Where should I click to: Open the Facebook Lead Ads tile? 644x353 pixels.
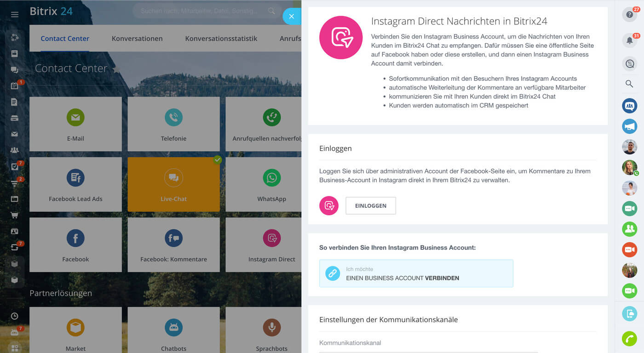(75, 184)
